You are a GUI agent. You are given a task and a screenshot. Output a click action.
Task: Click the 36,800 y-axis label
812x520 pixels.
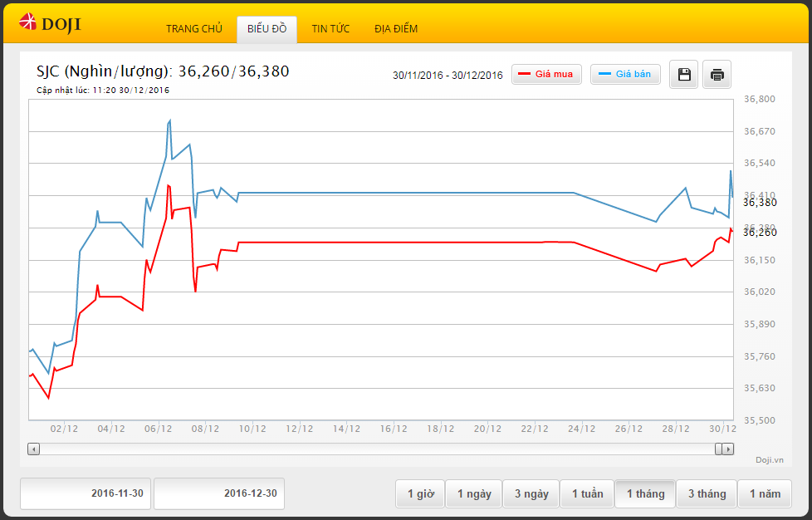click(x=759, y=99)
